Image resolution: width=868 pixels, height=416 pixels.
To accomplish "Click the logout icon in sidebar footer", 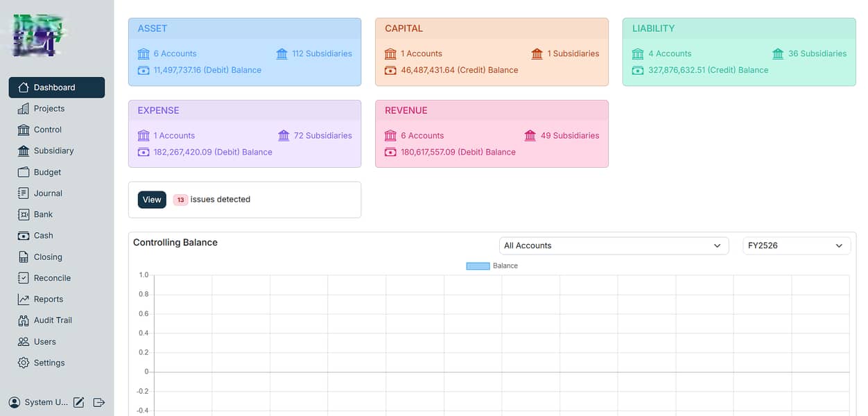I will [98, 402].
